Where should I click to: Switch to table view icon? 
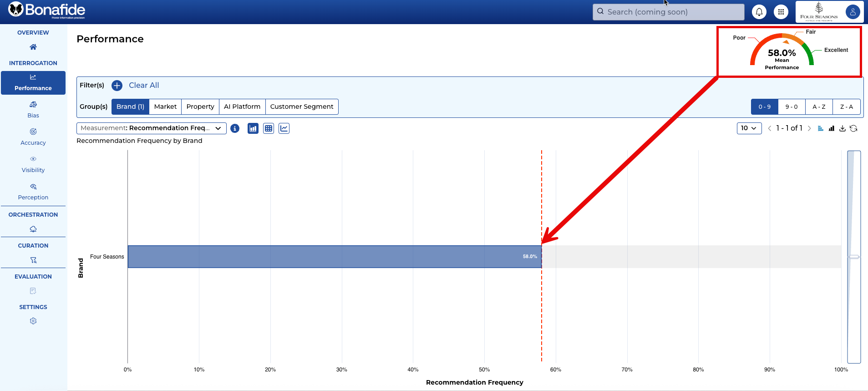(x=269, y=128)
